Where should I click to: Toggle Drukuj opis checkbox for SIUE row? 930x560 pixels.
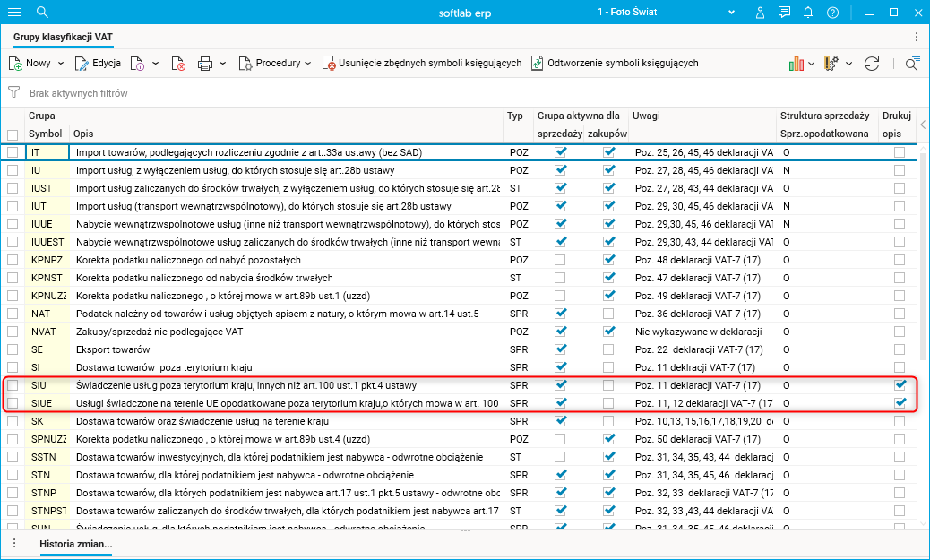(900, 403)
